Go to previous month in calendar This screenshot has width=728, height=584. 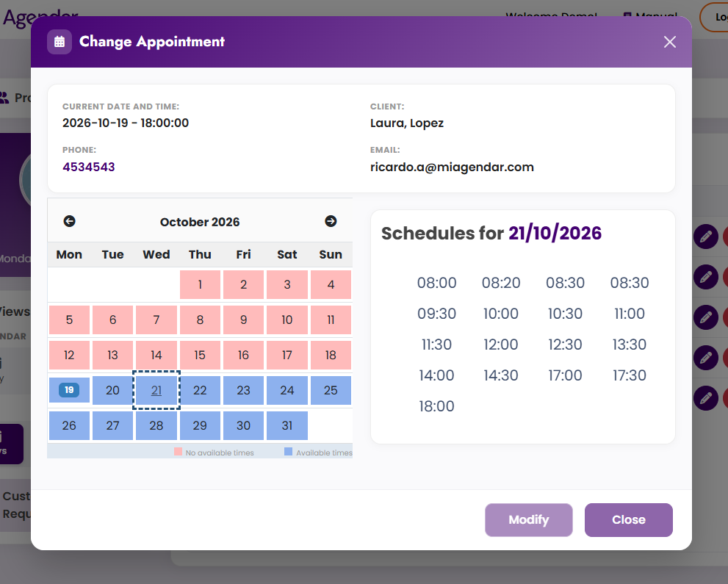click(x=69, y=221)
